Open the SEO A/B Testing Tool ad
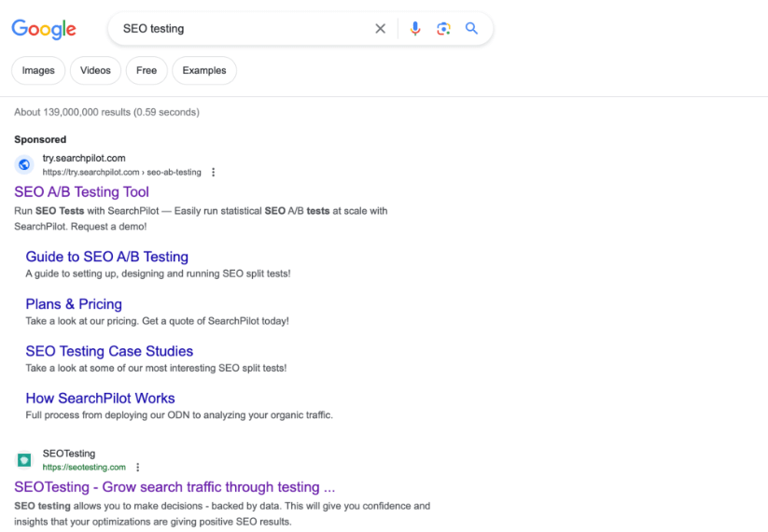768x532 pixels. tap(81, 192)
